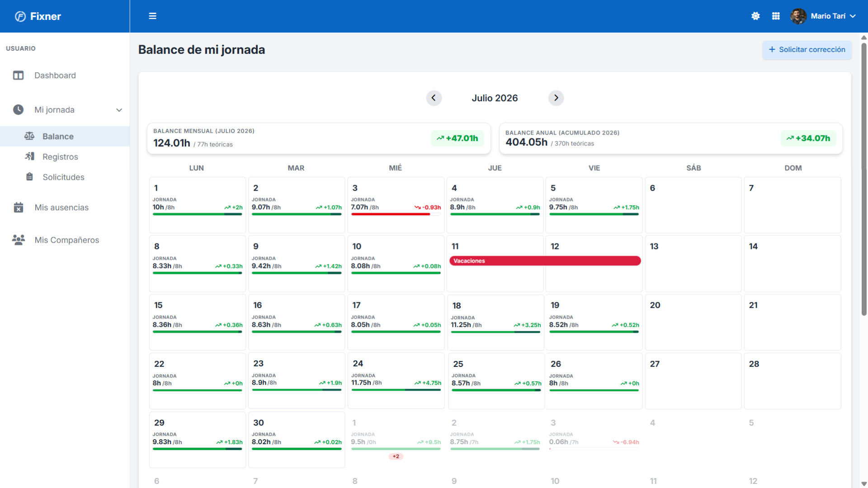Open the Dashboard icon in sidebar
868x488 pixels.
click(19, 75)
